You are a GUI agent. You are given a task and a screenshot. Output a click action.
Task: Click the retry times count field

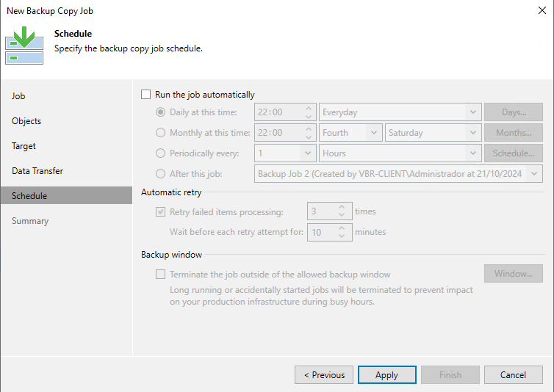321,211
